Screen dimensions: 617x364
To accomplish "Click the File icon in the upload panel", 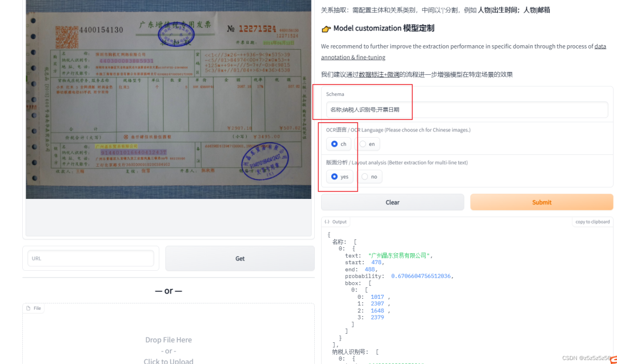I will pos(28,308).
